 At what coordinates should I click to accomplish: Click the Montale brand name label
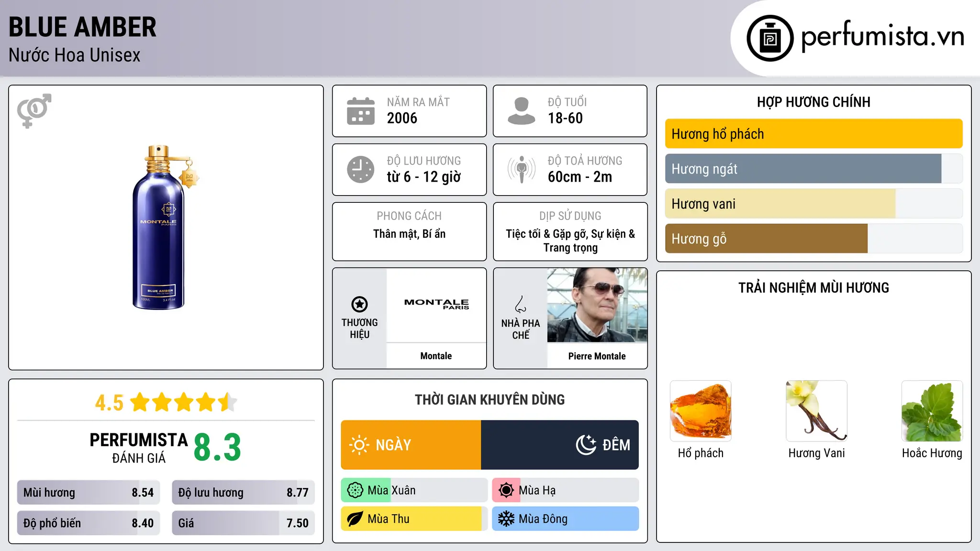[x=436, y=356]
